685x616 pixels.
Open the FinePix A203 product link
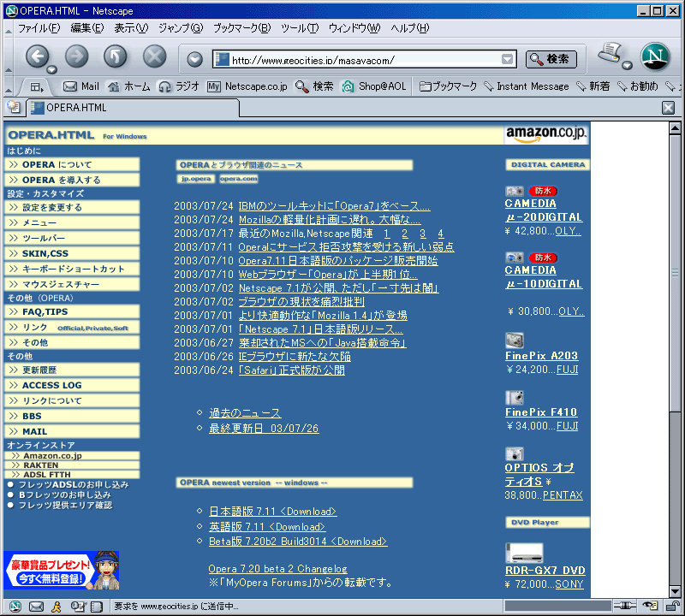[x=541, y=356]
